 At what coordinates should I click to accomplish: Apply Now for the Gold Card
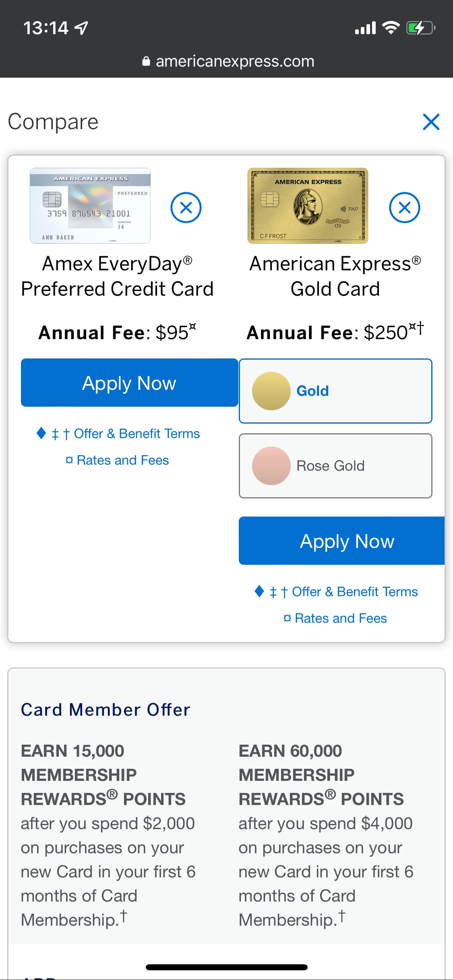[341, 541]
